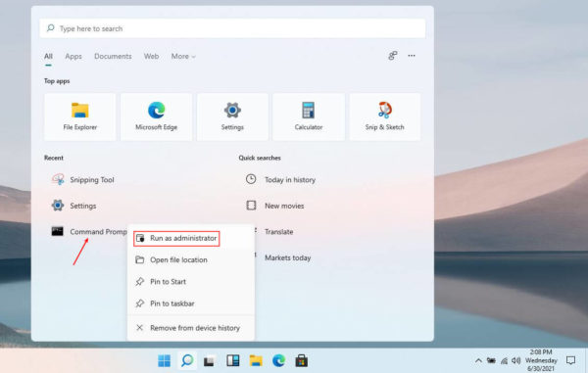
Task: Open the search account options icon
Action: (x=393, y=56)
